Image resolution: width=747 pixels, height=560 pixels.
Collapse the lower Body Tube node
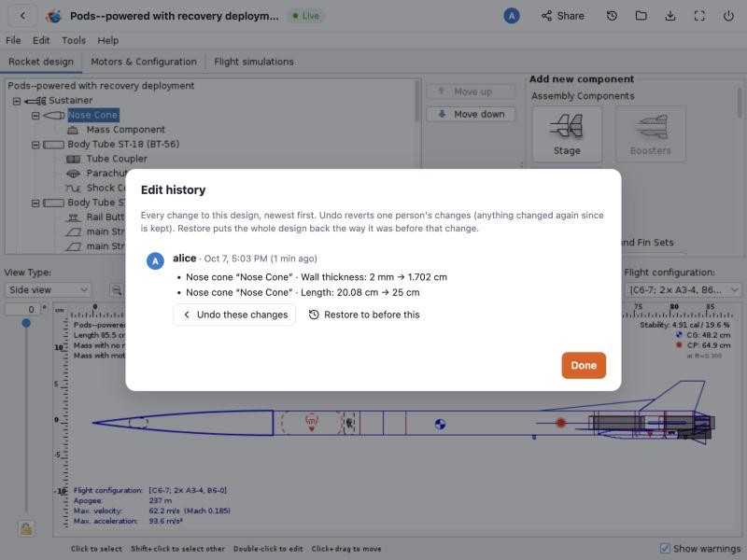pos(35,203)
